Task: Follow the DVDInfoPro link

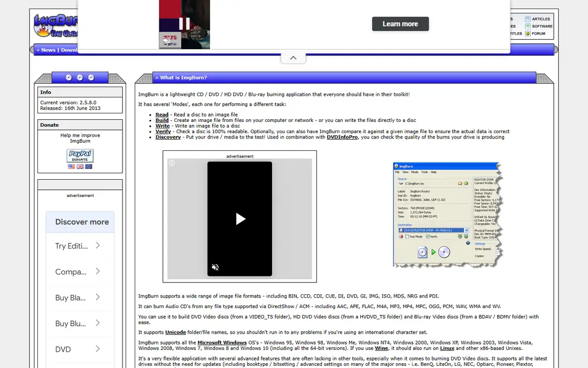Action: click(342, 137)
